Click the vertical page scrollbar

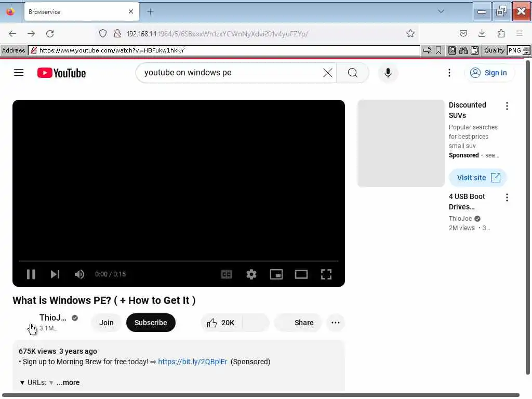point(528,217)
